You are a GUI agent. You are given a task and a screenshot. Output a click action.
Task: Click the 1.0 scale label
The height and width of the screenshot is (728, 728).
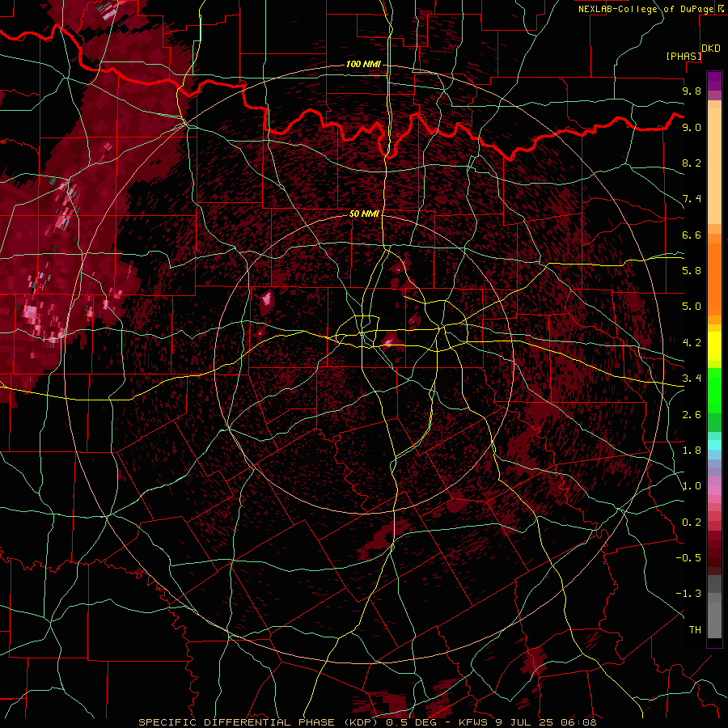click(x=692, y=486)
